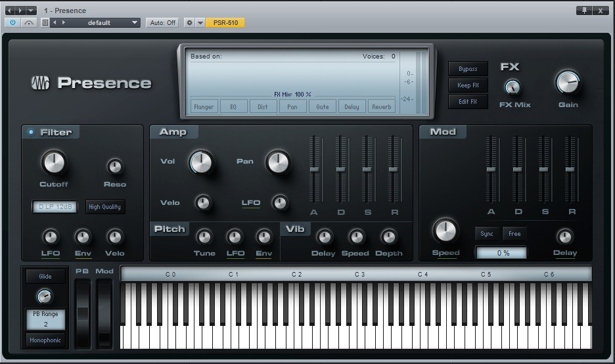Click the Amp envelope Release (R) slider

point(393,170)
